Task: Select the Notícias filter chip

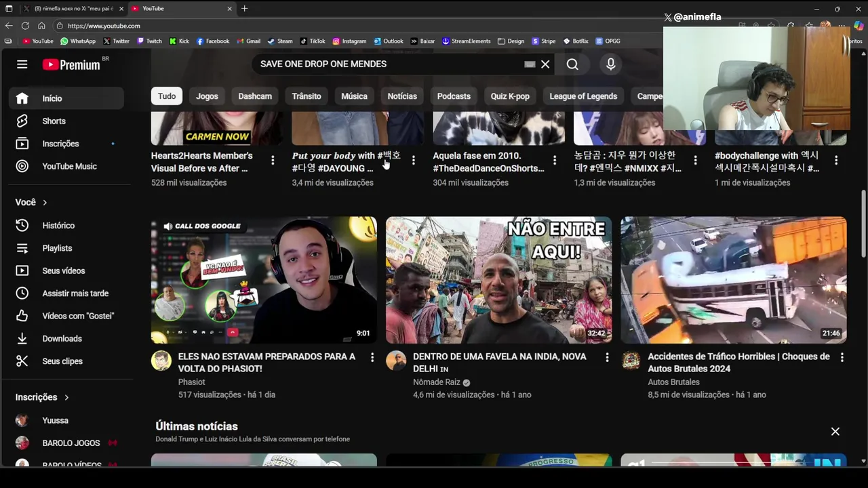Action: click(402, 96)
